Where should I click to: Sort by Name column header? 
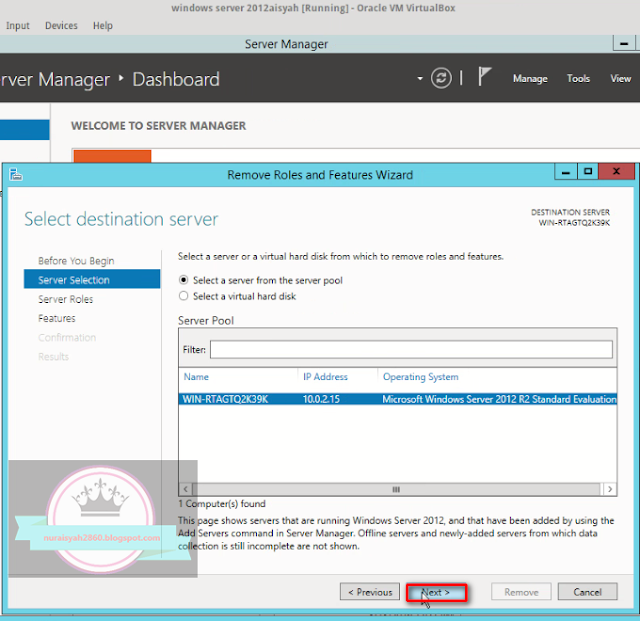[x=196, y=377]
